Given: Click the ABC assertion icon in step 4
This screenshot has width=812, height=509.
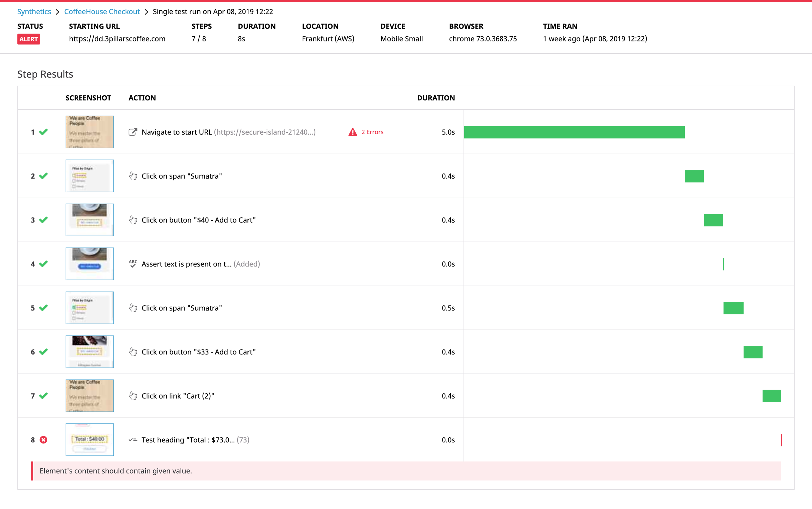Looking at the screenshot, I should (133, 264).
